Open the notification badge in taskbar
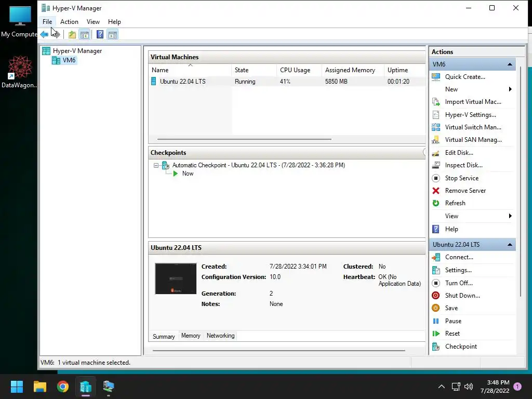This screenshot has height=399, width=532. tap(517, 387)
